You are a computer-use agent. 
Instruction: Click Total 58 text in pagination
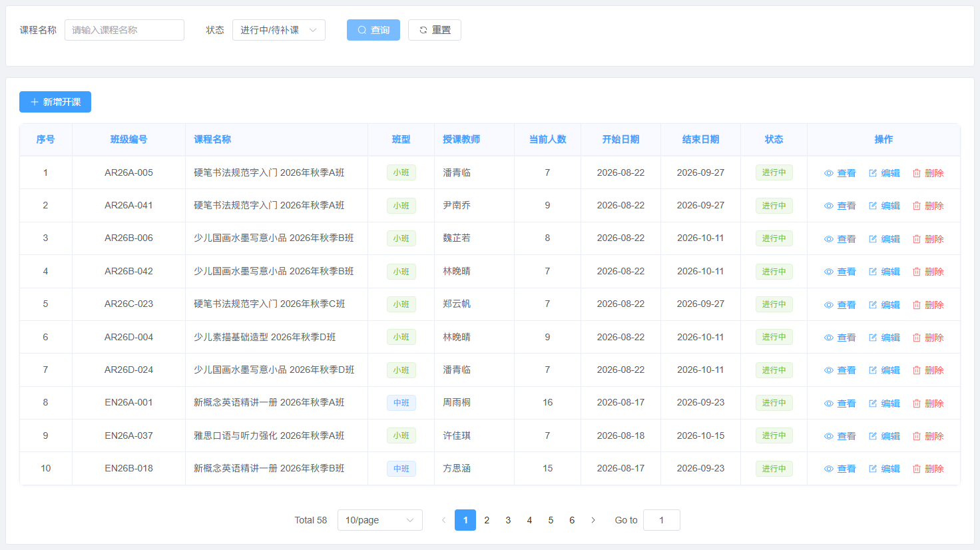click(x=311, y=520)
